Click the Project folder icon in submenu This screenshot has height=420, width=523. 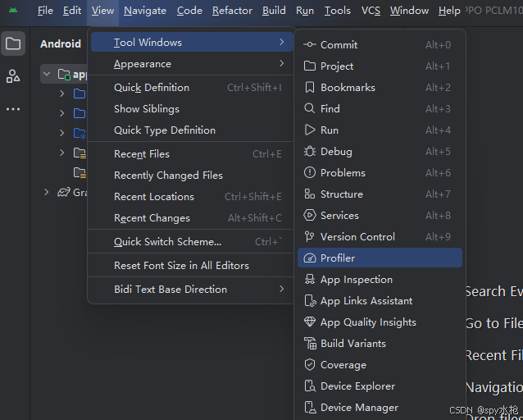coord(310,66)
